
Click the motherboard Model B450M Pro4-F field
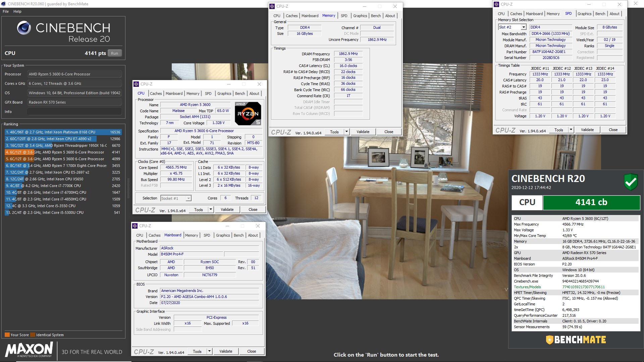pos(191,254)
